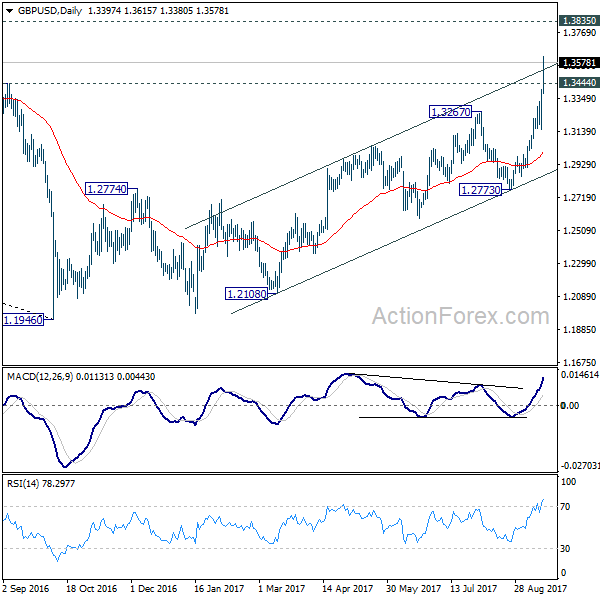Screen dimensions: 600x600
Task: Click the 1 Mar 2017 date label
Action: point(281,588)
